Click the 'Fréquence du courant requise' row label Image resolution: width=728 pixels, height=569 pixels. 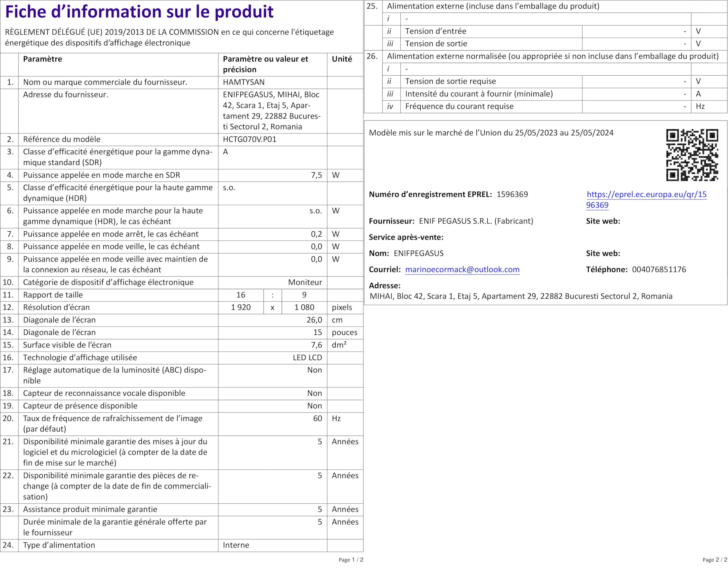pyautogui.click(x=459, y=107)
